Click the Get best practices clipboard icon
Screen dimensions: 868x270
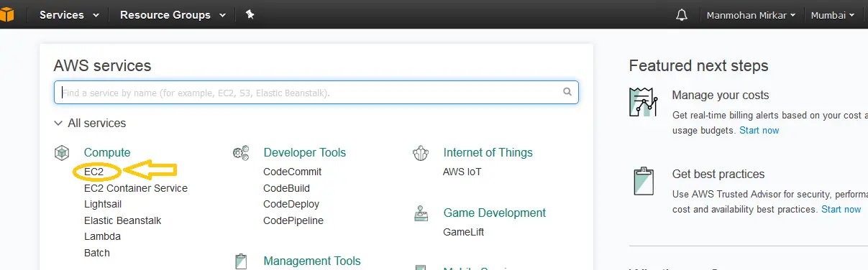coord(643,181)
